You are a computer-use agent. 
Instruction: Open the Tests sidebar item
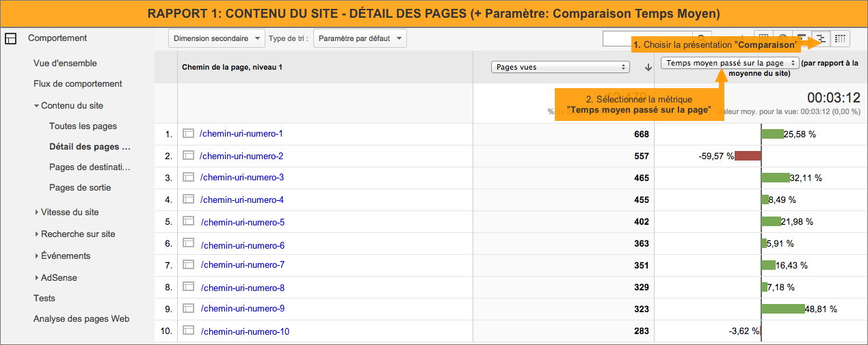(x=44, y=299)
